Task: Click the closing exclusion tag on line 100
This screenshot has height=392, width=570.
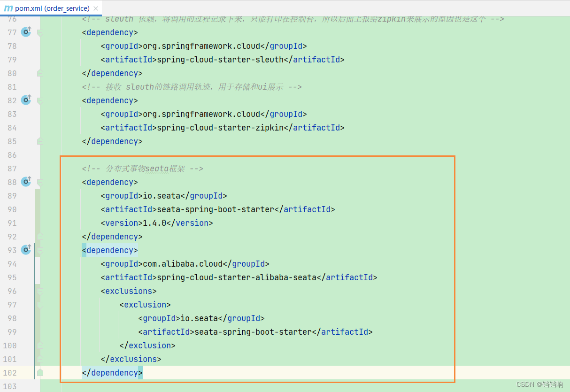Action: coord(147,346)
